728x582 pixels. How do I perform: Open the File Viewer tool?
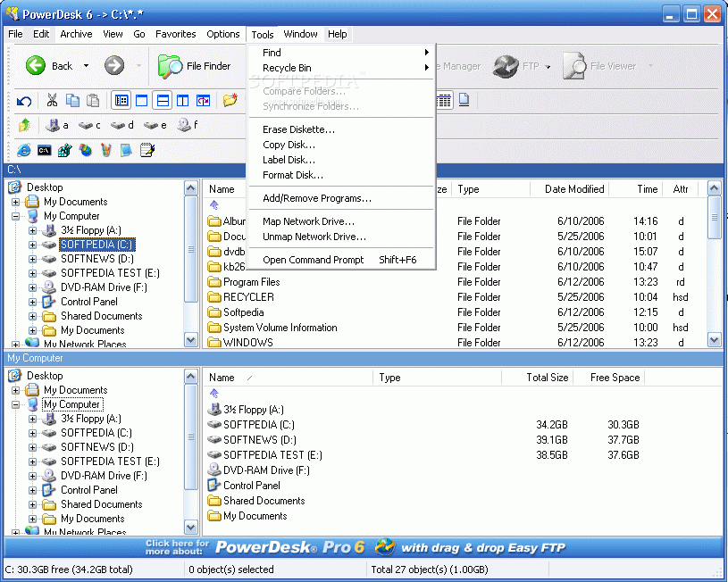pos(599,66)
